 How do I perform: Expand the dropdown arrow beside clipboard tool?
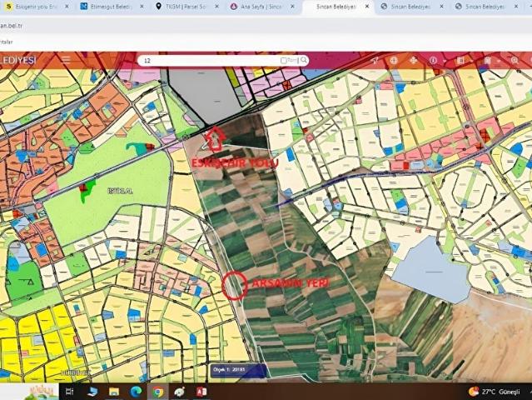tap(498, 61)
